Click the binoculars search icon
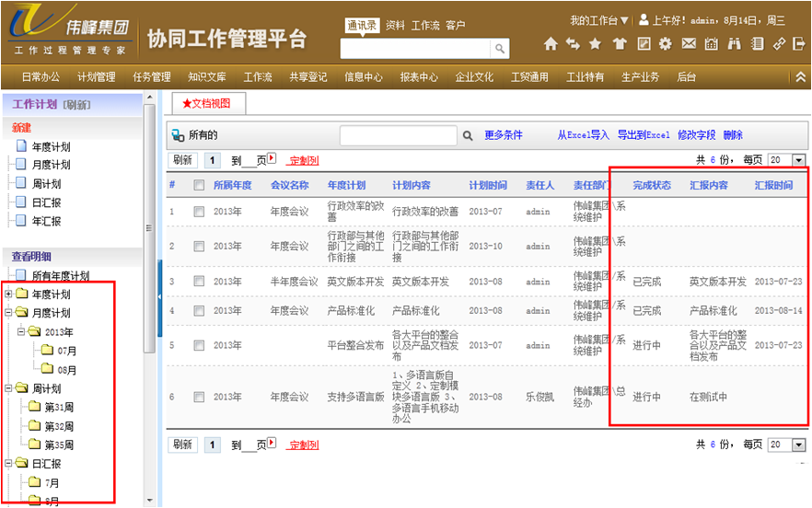Screen dimensions: 812x508 735,44
